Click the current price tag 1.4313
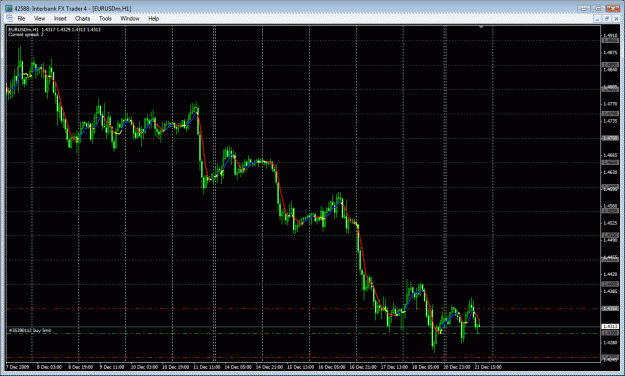625x376 pixels. (610, 327)
